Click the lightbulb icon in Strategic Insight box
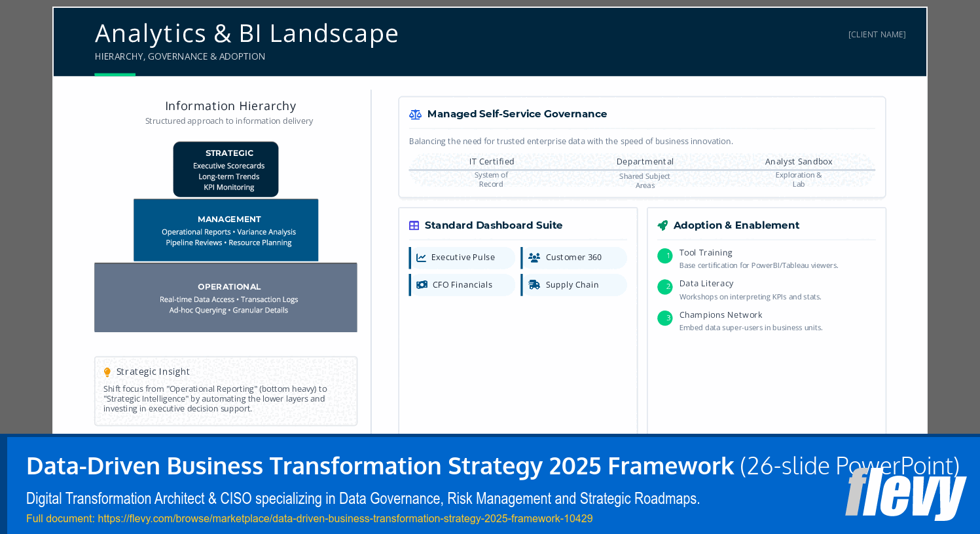 coord(107,372)
